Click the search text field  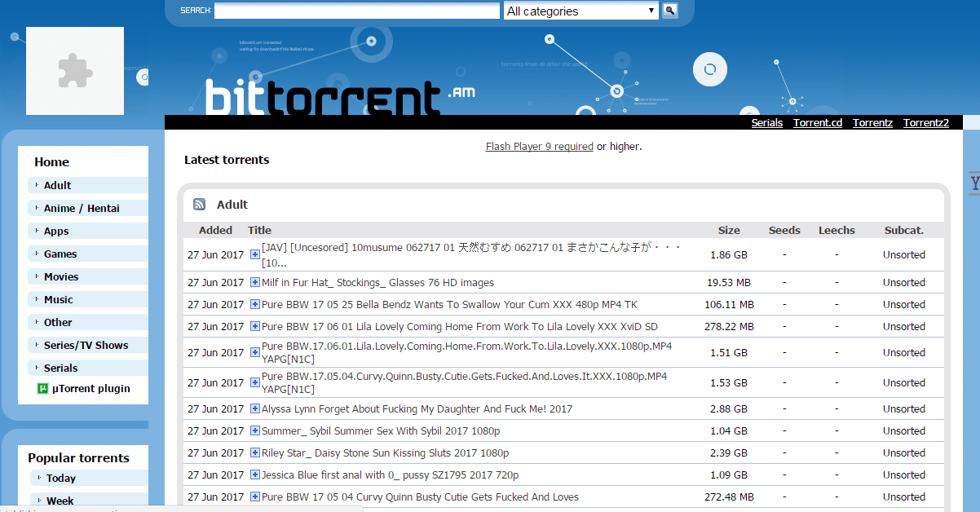click(357, 11)
